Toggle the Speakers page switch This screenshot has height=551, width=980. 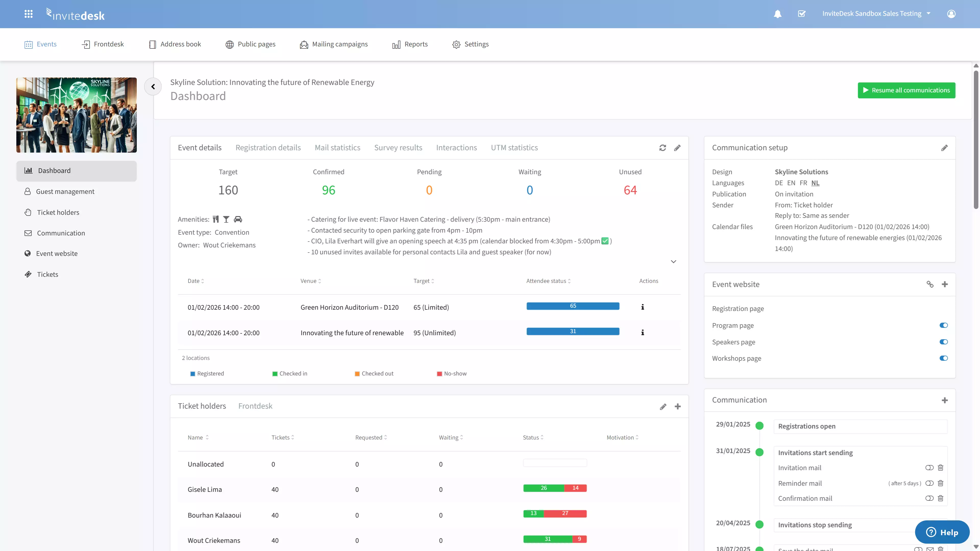pos(944,342)
